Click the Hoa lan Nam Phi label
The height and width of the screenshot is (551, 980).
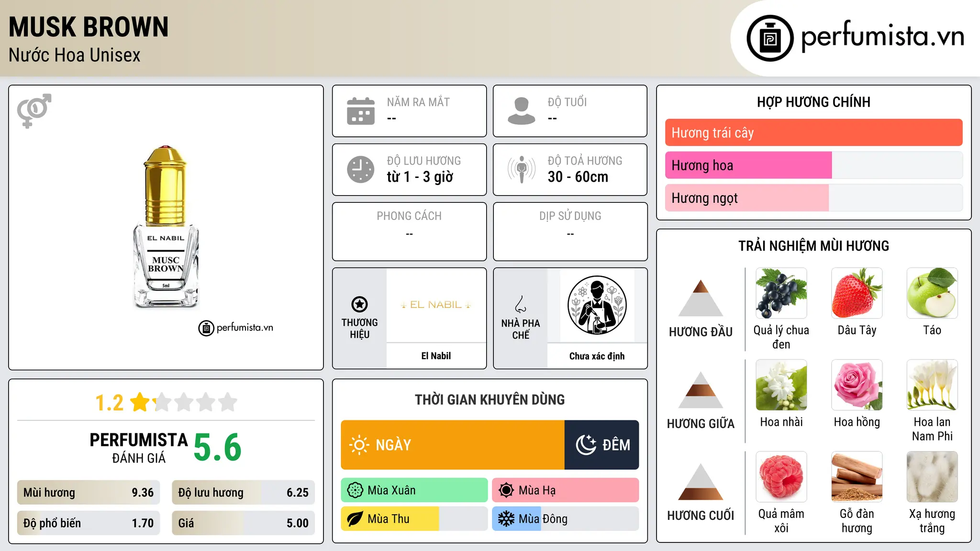(x=932, y=429)
